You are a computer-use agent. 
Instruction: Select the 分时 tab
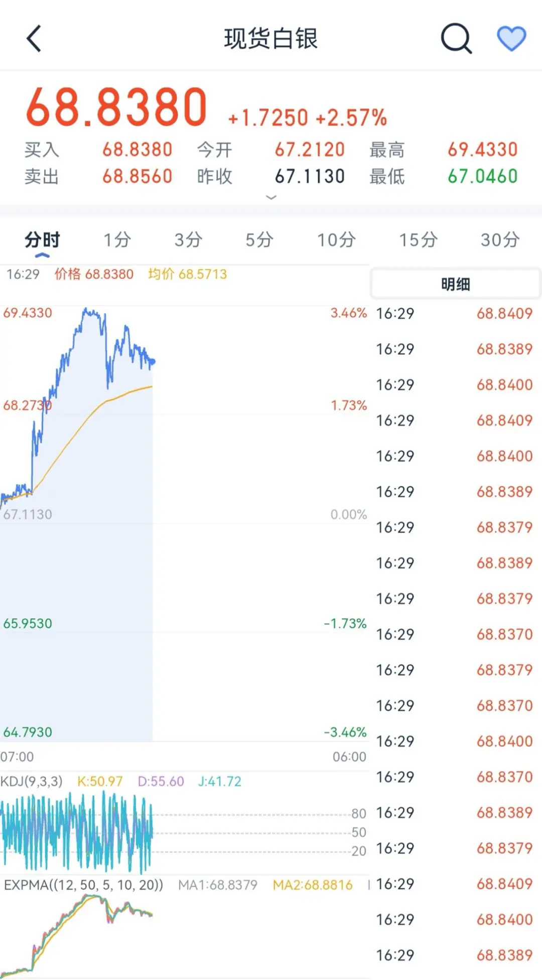pyautogui.click(x=42, y=240)
